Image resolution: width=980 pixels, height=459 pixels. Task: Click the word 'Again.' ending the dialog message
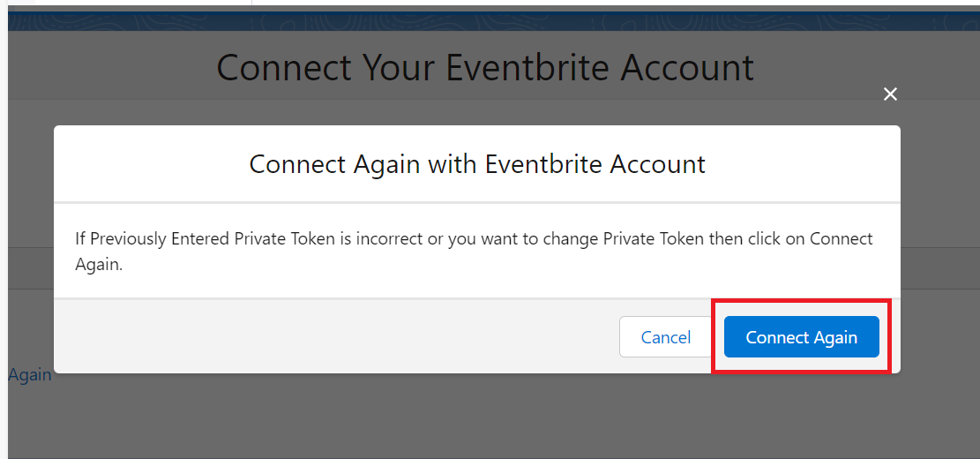[99, 265]
